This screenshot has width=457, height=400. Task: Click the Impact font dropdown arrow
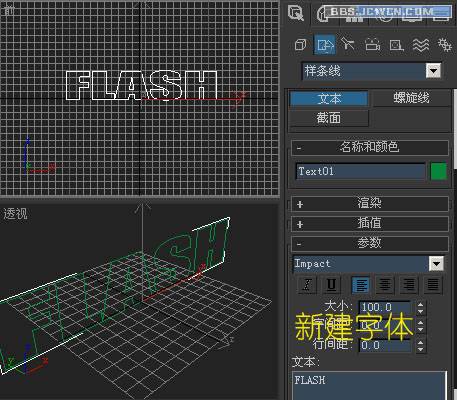tap(437, 264)
